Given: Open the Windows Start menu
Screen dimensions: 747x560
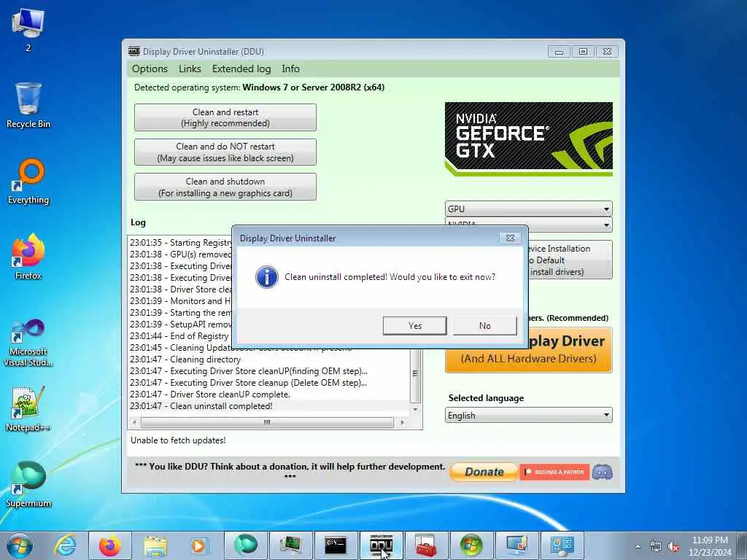Looking at the screenshot, I should pyautogui.click(x=20, y=545).
